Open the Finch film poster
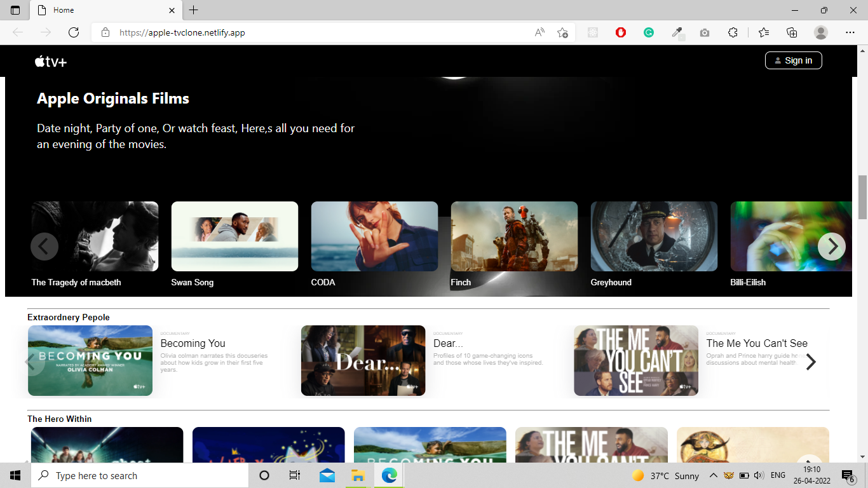Viewport: 868px width, 488px height. pyautogui.click(x=514, y=236)
